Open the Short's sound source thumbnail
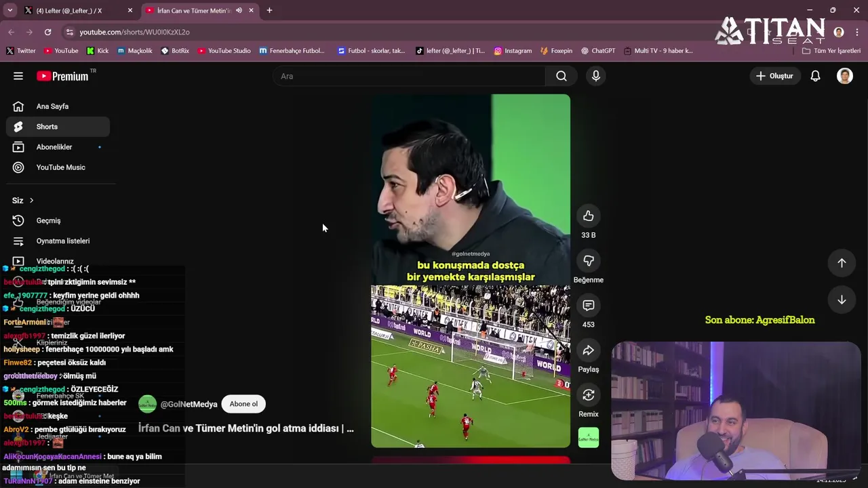This screenshot has width=868, height=488. 589,437
